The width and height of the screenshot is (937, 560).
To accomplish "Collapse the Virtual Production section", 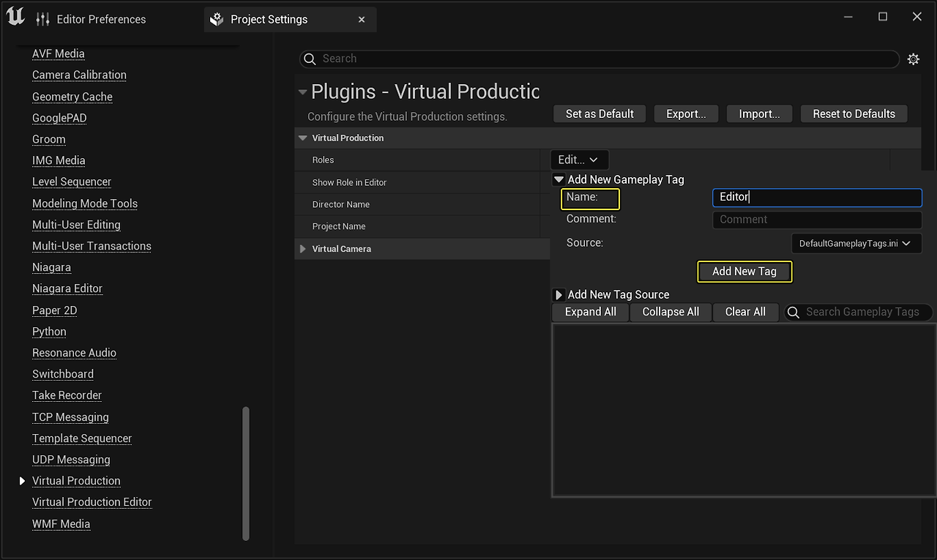I will (x=302, y=138).
